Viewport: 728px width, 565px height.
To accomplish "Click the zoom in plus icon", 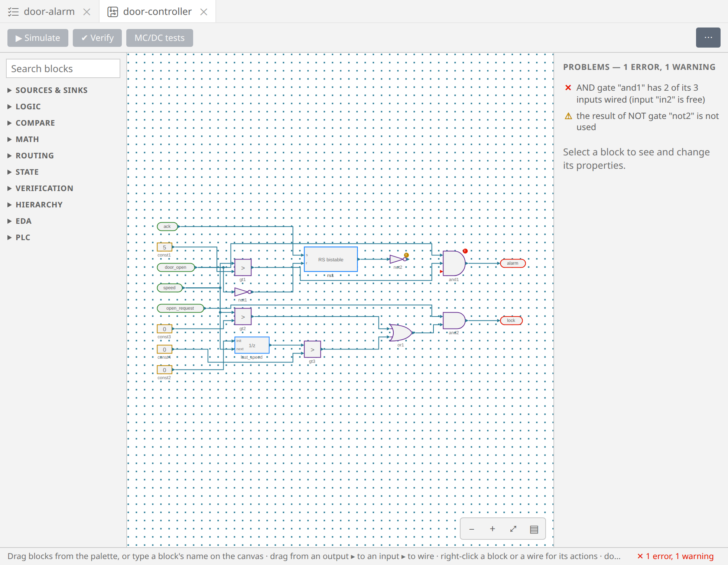I will click(493, 529).
